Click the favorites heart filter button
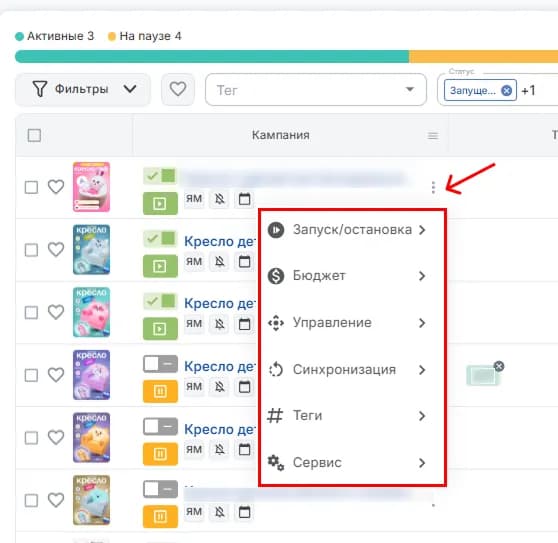This screenshot has width=558, height=543. coord(178,89)
